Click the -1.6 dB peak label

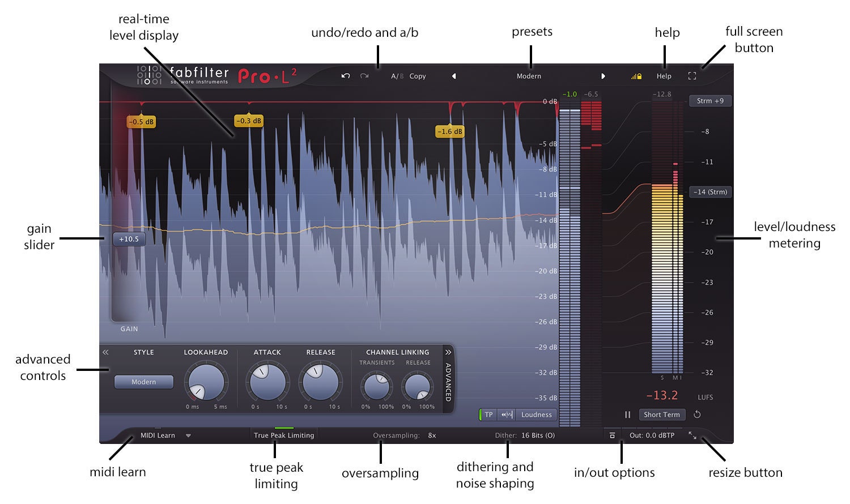click(450, 131)
